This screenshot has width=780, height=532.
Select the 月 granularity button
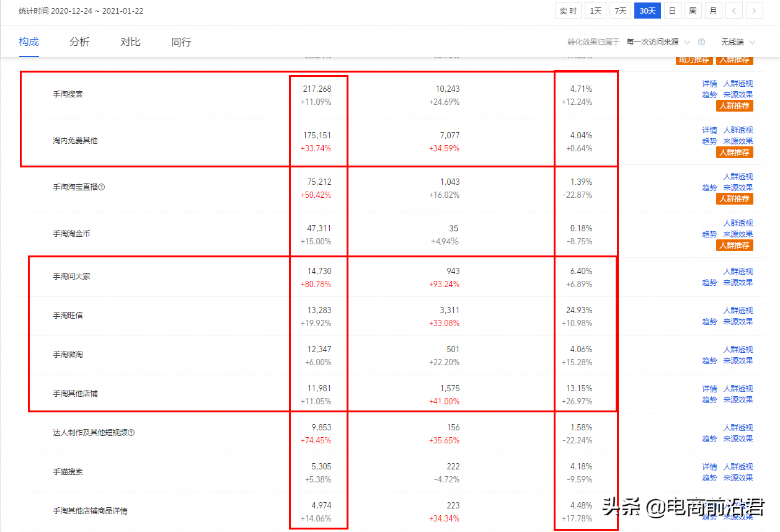714,11
